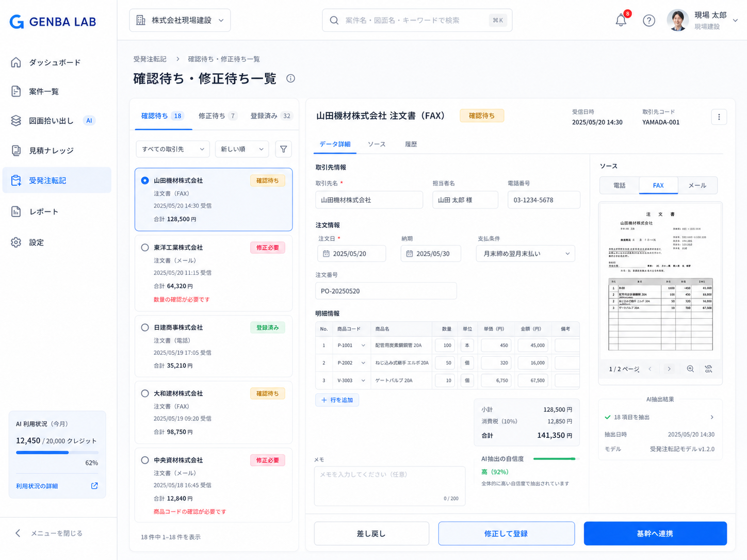Open ダッシュボード home icon in sidebar
Viewport: 747px width, 560px height.
16,62
